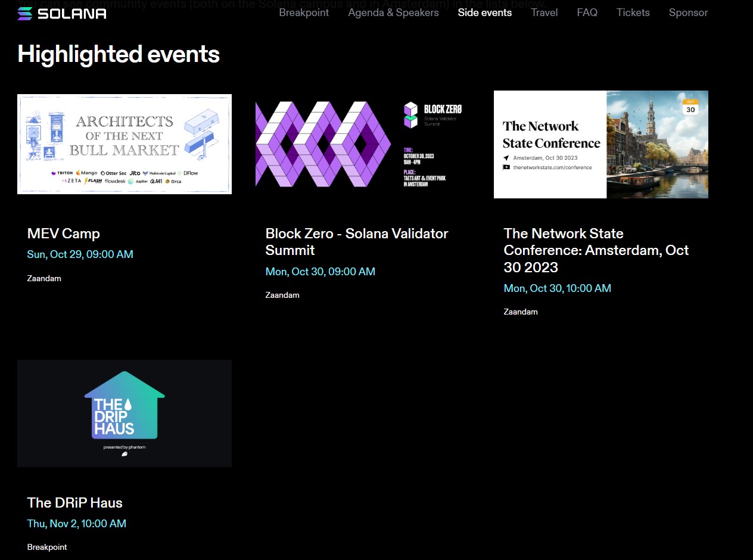
Task: Click the Mon, Oct 30, 10:00 AM date
Action: tap(557, 288)
